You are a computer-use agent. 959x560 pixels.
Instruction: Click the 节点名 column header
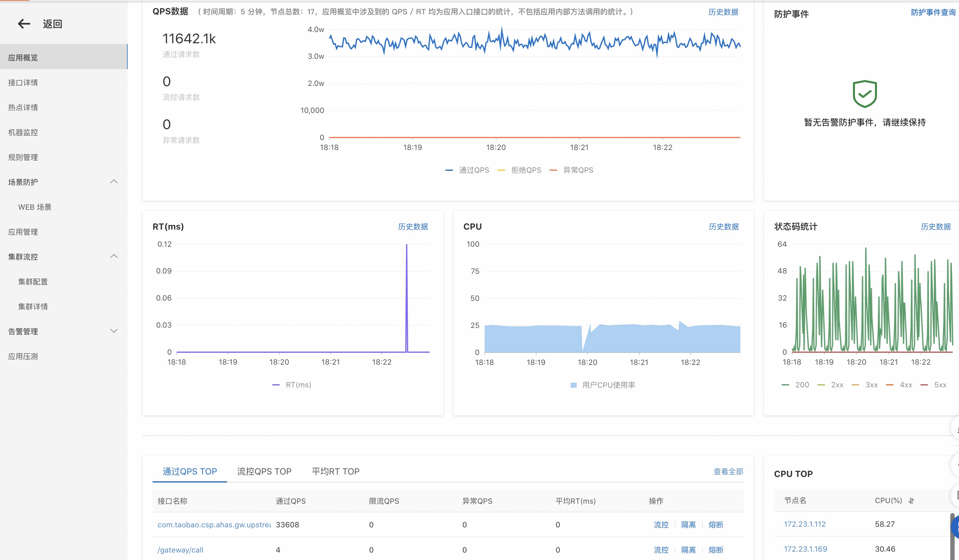pos(795,501)
